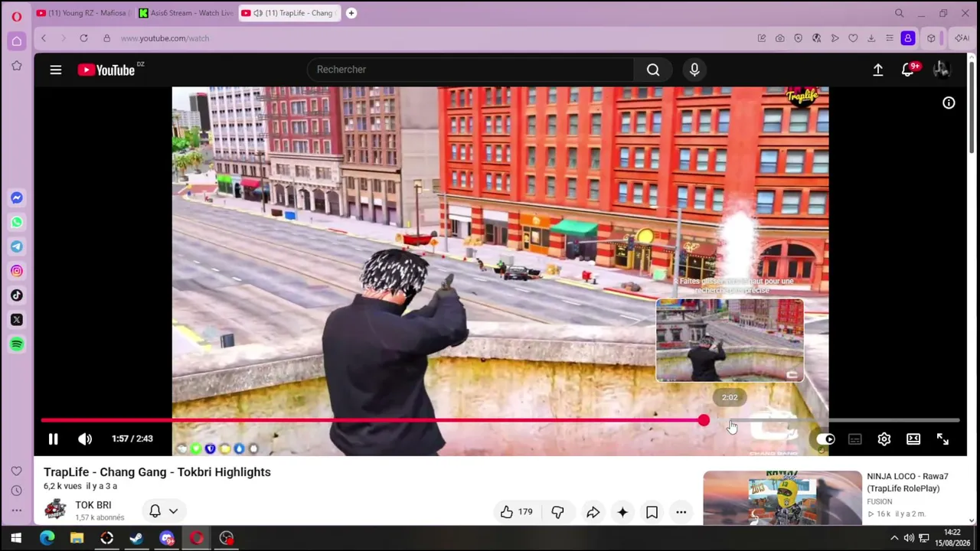Start voice search with the microphone icon
980x551 pixels.
(694, 70)
